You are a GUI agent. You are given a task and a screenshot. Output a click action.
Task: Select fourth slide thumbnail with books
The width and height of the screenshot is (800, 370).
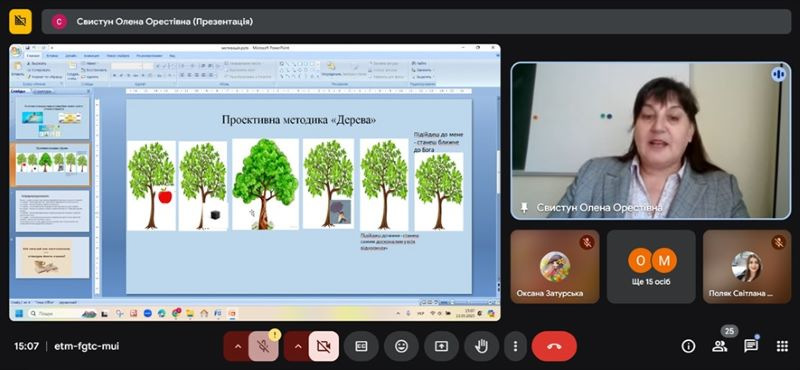click(52, 257)
